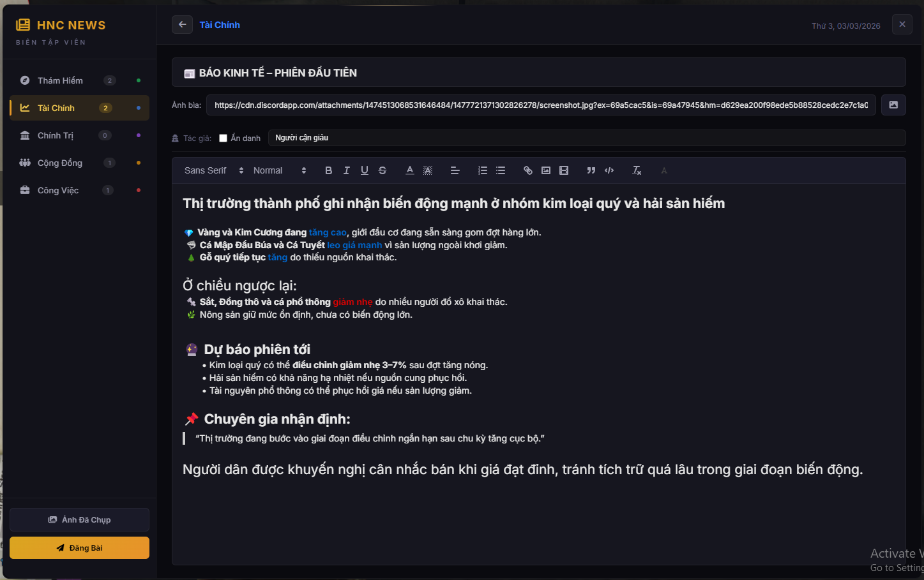This screenshot has width=924, height=580.
Task: Open the Normal text size dropdown
Action: pyautogui.click(x=279, y=170)
